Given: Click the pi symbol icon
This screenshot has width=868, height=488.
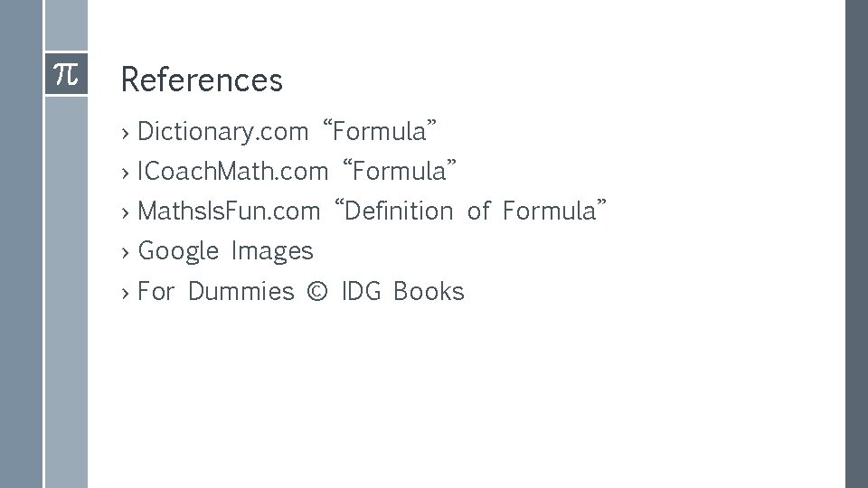Looking at the screenshot, I should tap(65, 73).
